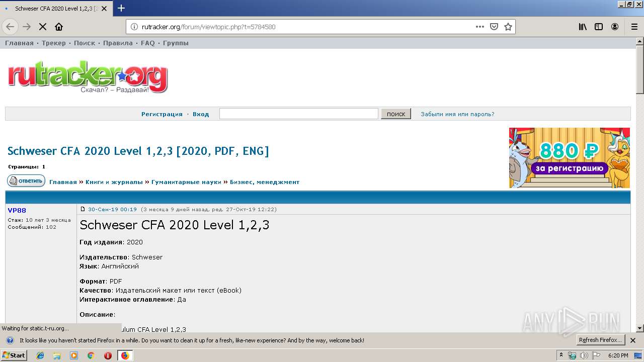Stop loading the page with the X button
The width and height of the screenshot is (644, 362).
click(x=43, y=27)
